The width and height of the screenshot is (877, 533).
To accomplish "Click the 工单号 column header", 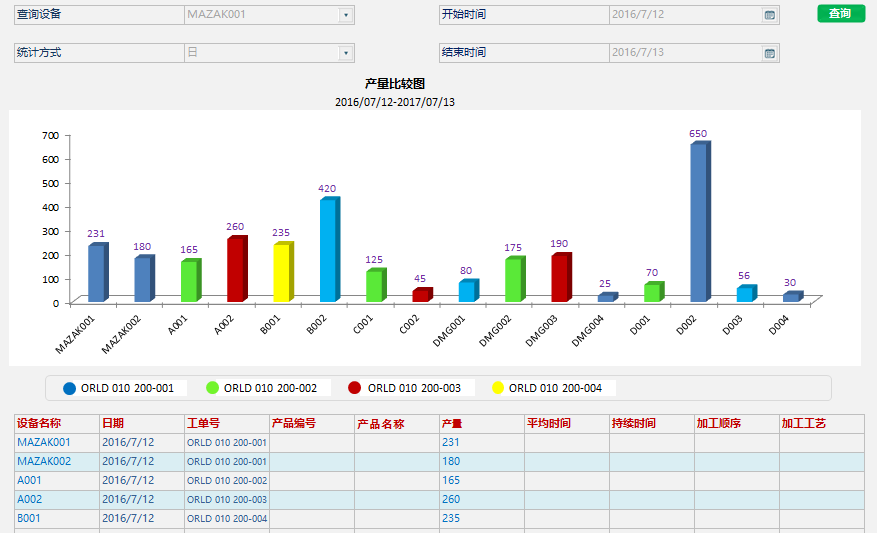I will (203, 424).
